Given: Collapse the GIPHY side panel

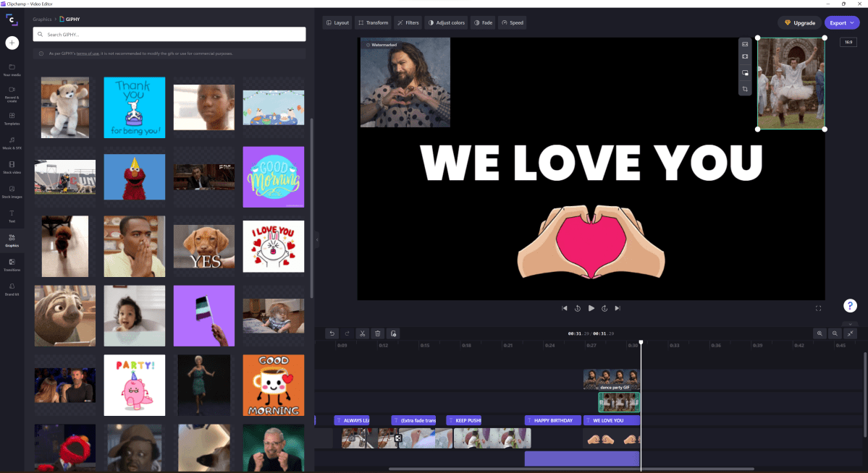Looking at the screenshot, I should [x=316, y=239].
